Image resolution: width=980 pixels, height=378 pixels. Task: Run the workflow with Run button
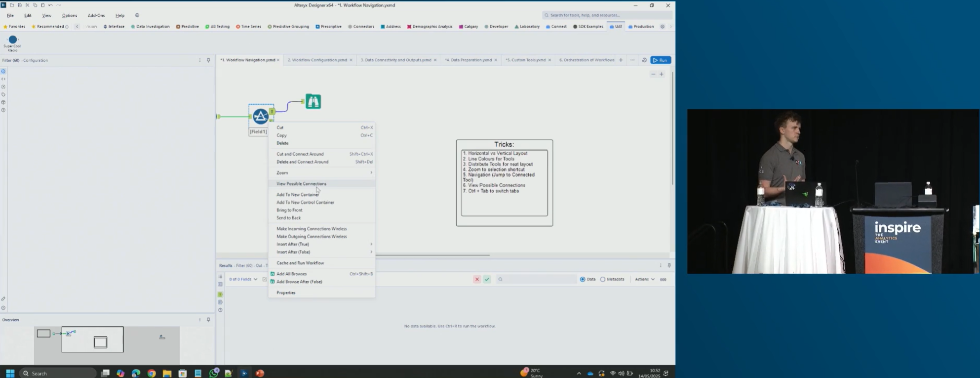pyautogui.click(x=661, y=60)
